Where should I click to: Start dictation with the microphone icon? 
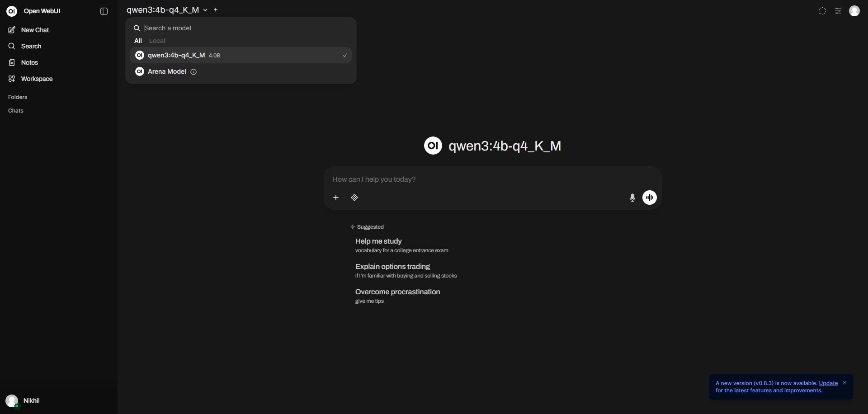coord(632,198)
